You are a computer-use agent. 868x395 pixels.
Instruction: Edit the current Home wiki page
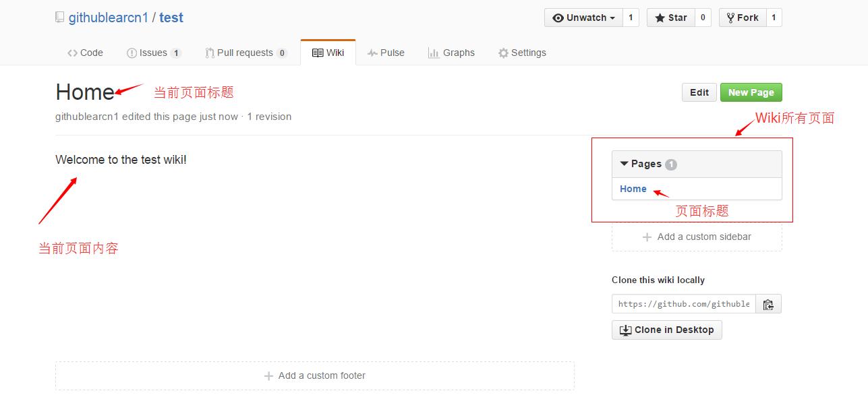(x=699, y=92)
